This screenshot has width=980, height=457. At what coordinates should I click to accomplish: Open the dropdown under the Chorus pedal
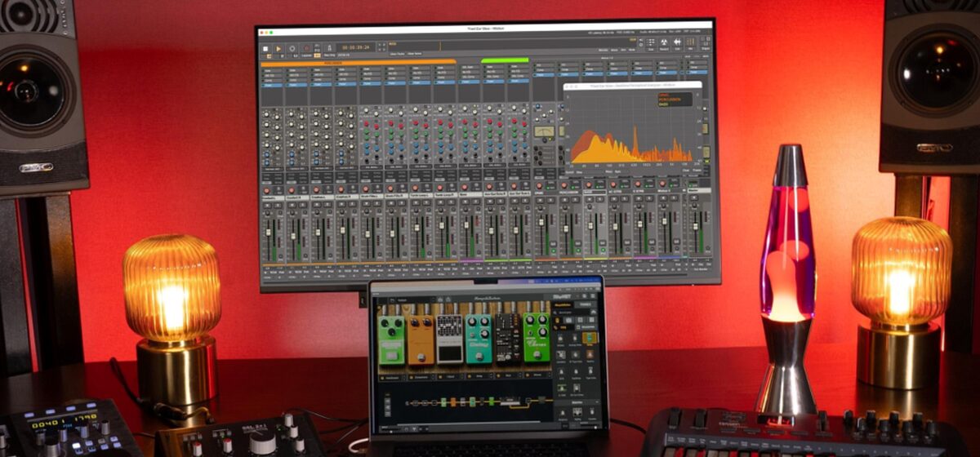pyautogui.click(x=549, y=375)
